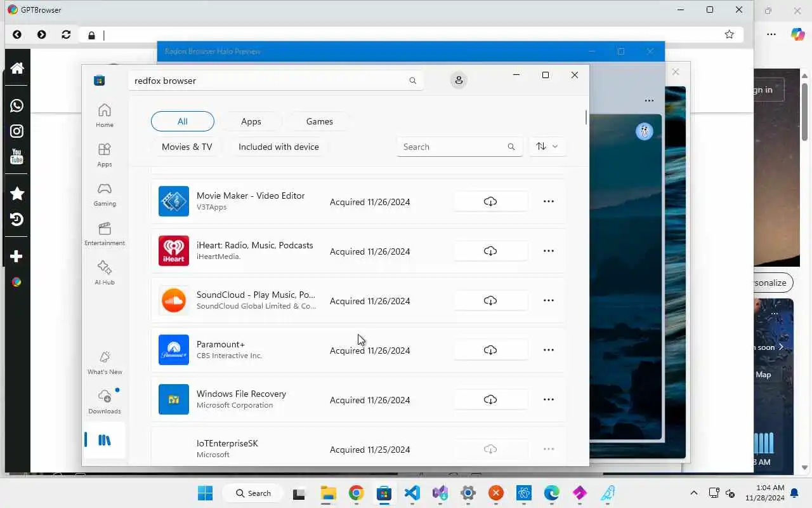Image resolution: width=812 pixels, height=508 pixels.
Task: Click the GPTBrowser address bar
Action: click(412, 35)
